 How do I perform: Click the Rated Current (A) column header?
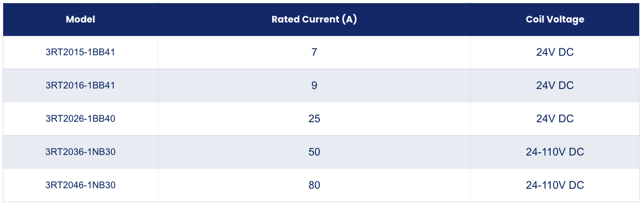tap(314, 19)
